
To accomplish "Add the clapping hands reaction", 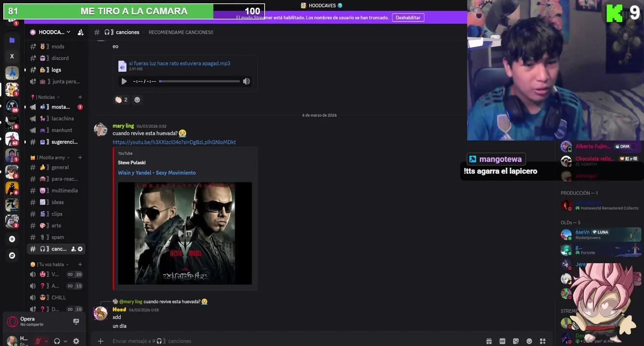I will point(121,99).
